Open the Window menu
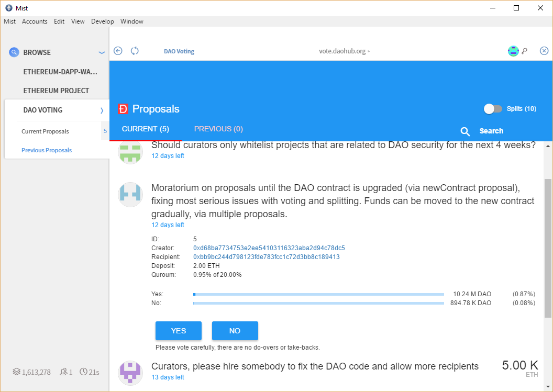553x392 pixels. coord(131,21)
